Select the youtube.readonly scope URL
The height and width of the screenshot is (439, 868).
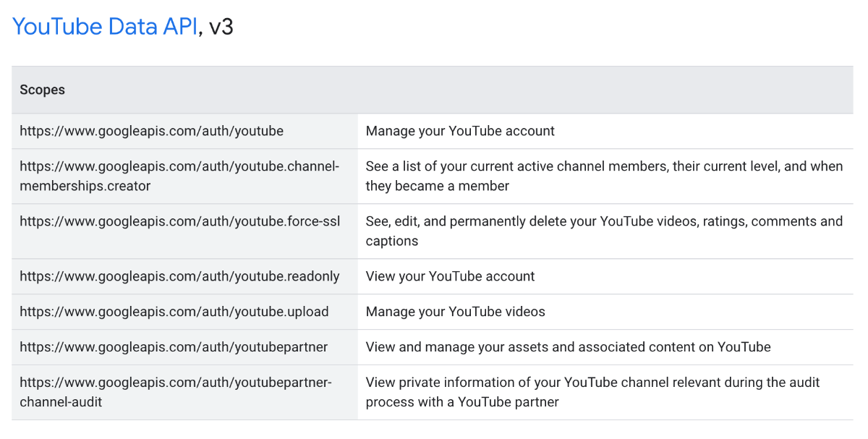(x=179, y=276)
